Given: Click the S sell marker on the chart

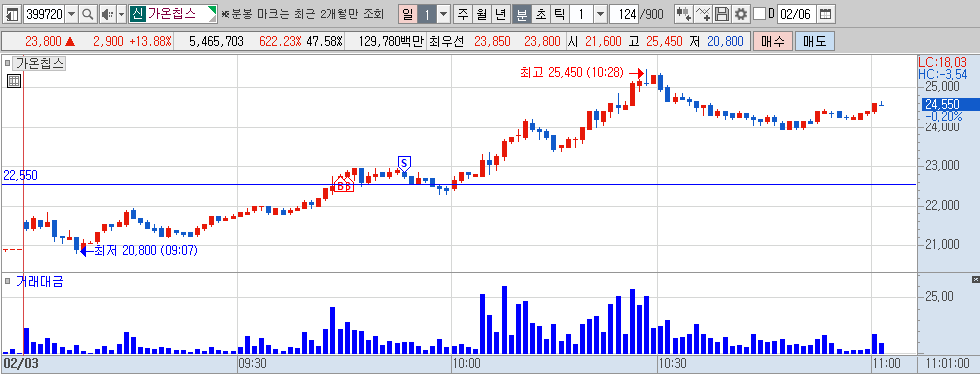Looking at the screenshot, I should point(404,163).
